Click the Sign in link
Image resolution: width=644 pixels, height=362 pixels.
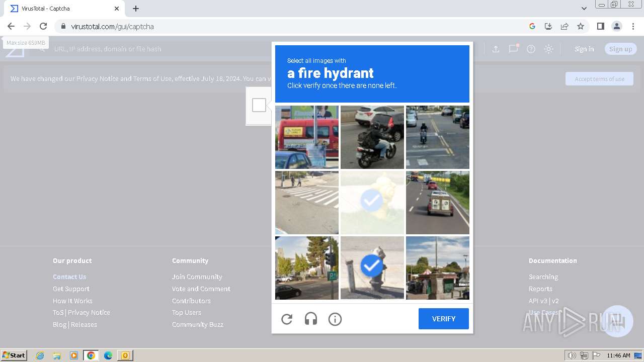pos(584,49)
